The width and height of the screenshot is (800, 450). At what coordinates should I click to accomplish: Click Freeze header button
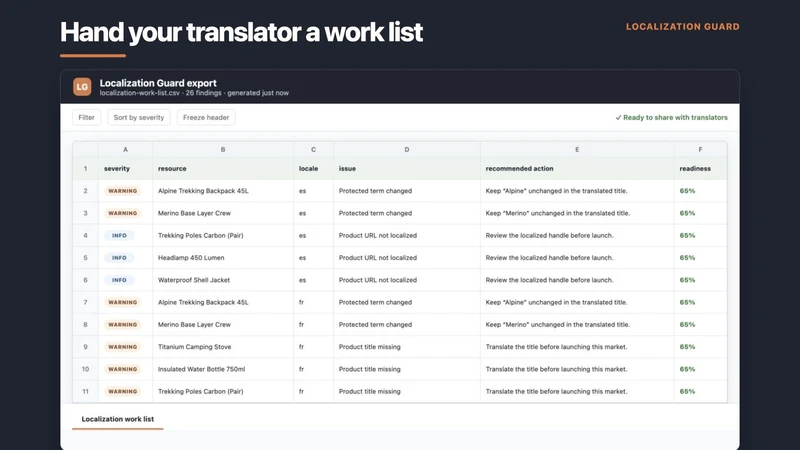click(206, 117)
